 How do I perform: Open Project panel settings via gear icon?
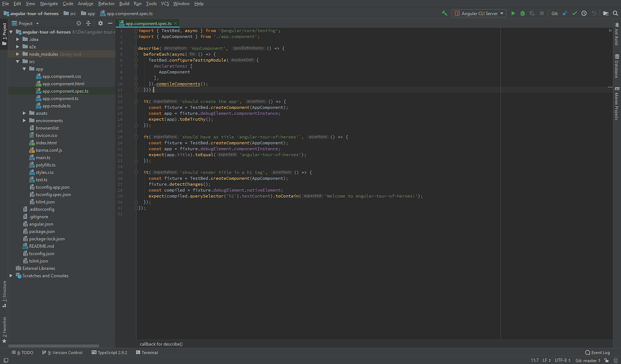tap(100, 23)
